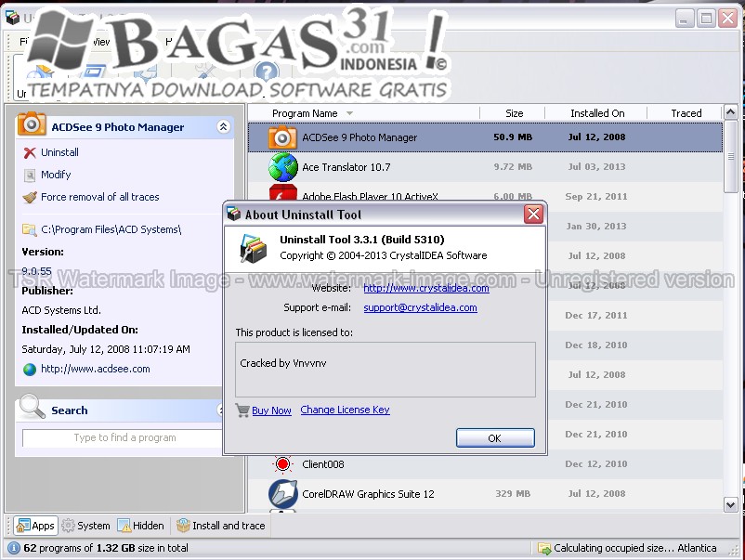Viewport: 745px width, 560px height.
Task: Click the Uninstall Tool logo in About dialog
Action: [x=254, y=248]
